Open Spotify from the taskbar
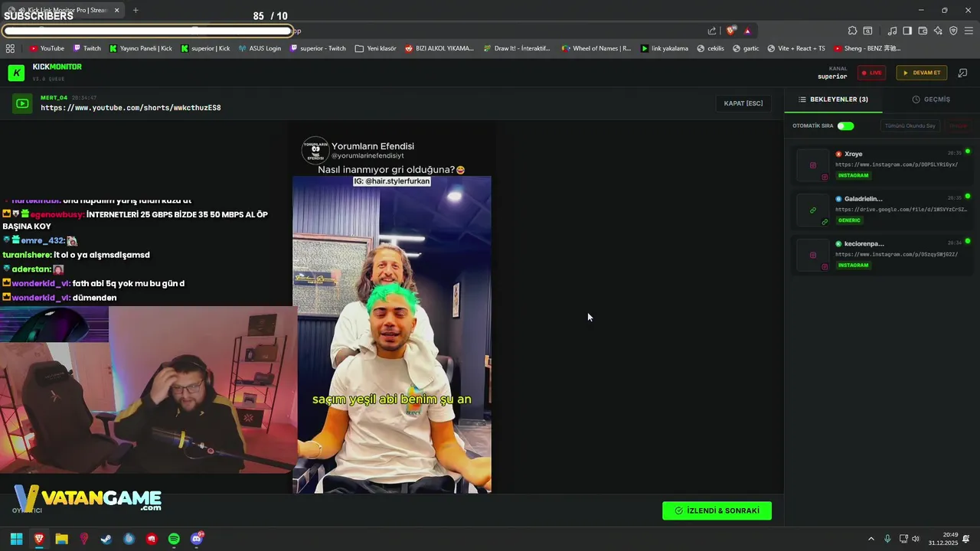 point(174,539)
